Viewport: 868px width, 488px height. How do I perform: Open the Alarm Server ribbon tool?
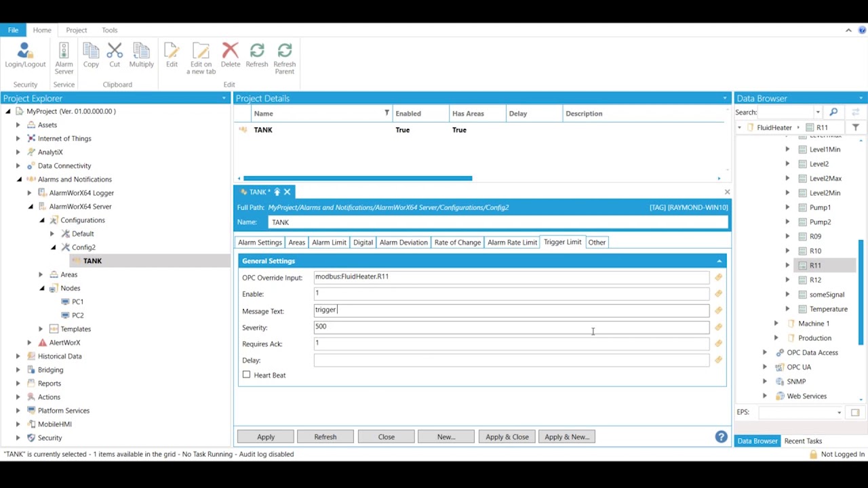click(64, 58)
